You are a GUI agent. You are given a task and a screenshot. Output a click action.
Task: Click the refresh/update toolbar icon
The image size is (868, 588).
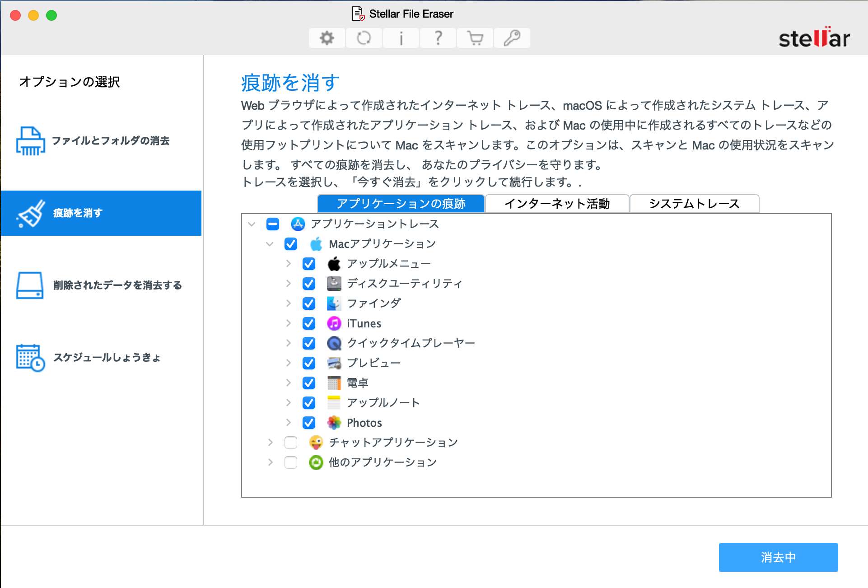(364, 38)
